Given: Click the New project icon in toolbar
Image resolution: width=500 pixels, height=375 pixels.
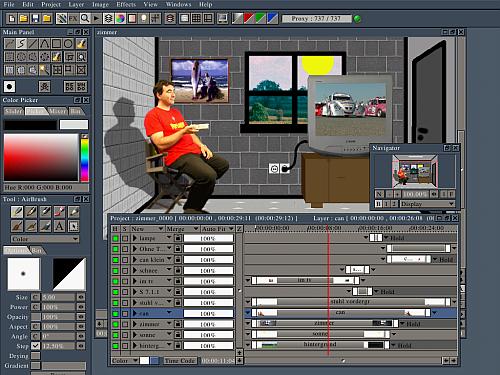Looking at the screenshot, I should (x=12, y=18).
